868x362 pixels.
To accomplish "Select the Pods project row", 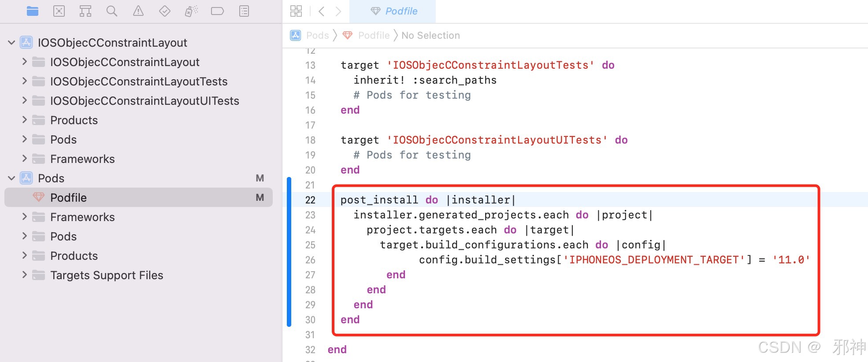I will 138,178.
